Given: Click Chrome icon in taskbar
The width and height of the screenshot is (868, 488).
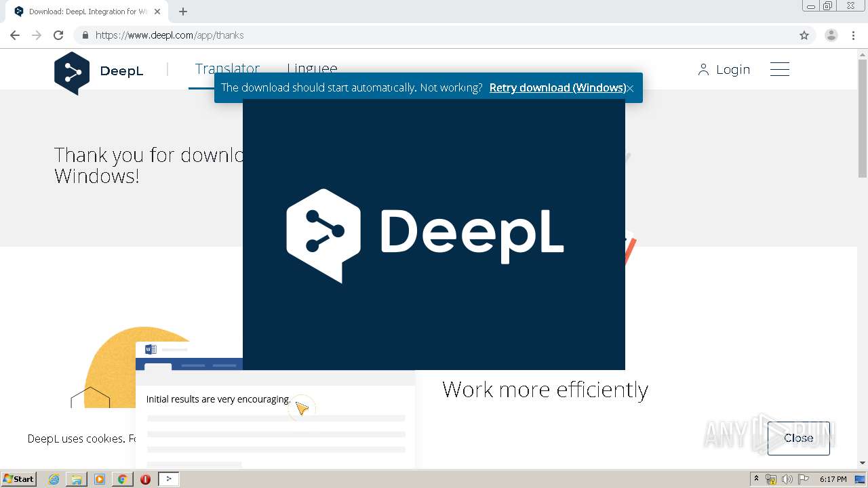Looking at the screenshot, I should [x=122, y=479].
